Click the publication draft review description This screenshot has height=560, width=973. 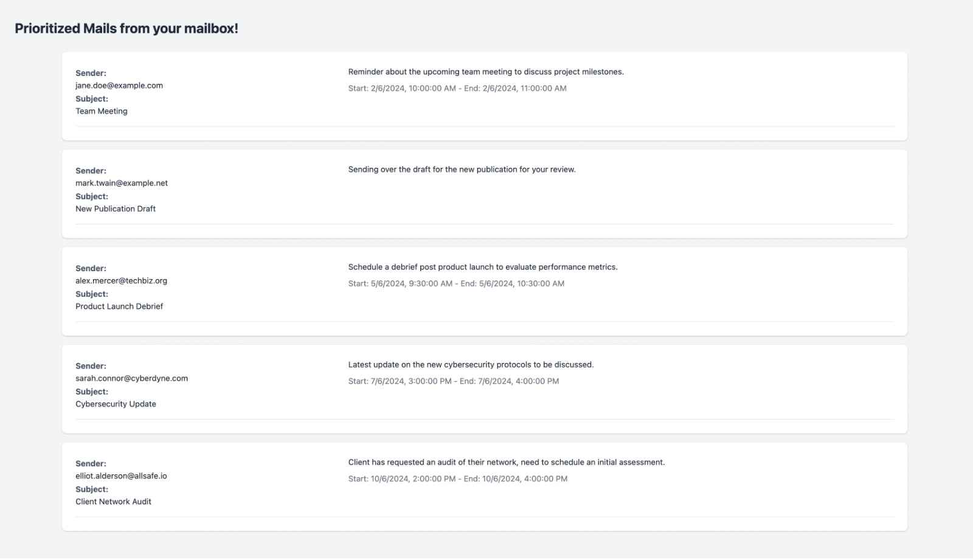pos(462,170)
